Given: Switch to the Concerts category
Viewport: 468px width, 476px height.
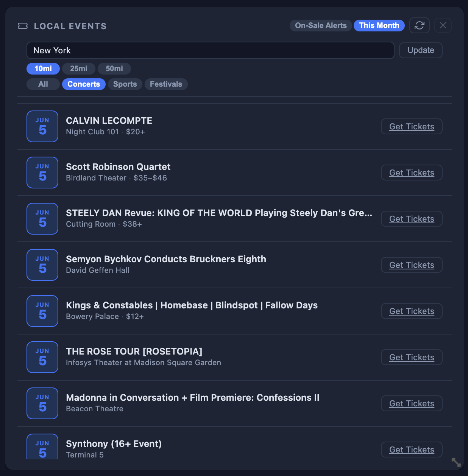Looking at the screenshot, I should point(84,84).
